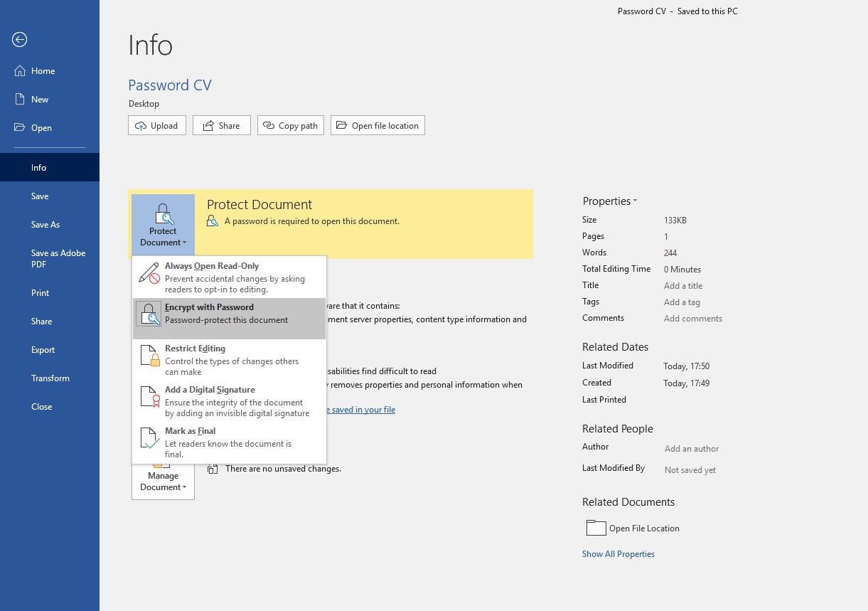Click the Add a tag field
868x611 pixels.
tap(682, 302)
